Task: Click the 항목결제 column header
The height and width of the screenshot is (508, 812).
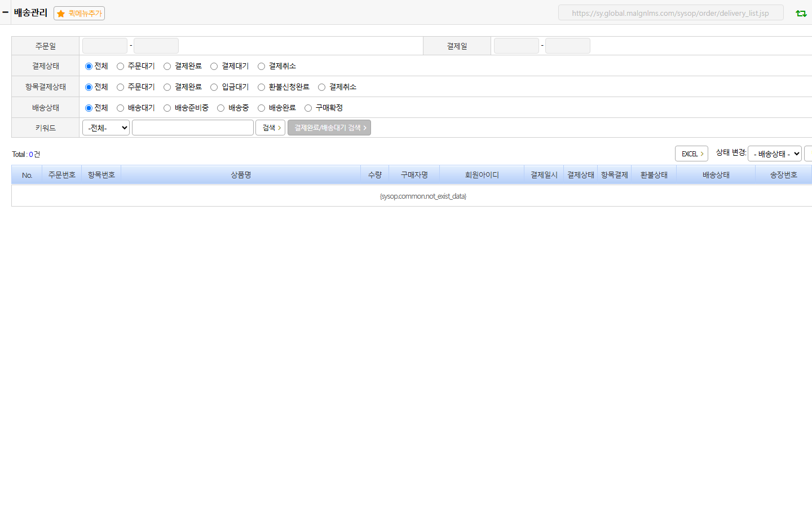Action: (x=615, y=175)
